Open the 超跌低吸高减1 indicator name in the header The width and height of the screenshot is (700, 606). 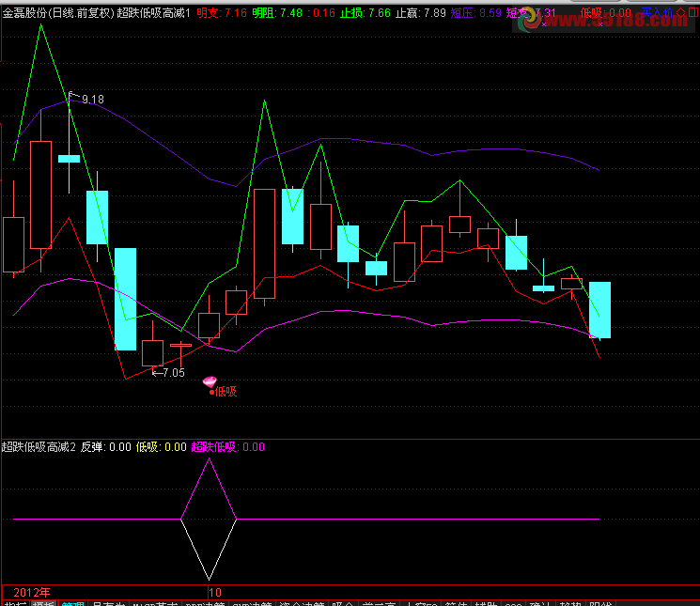click(154, 13)
